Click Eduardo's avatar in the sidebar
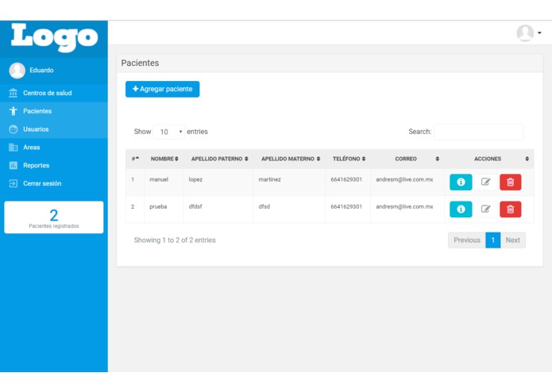 tap(17, 71)
